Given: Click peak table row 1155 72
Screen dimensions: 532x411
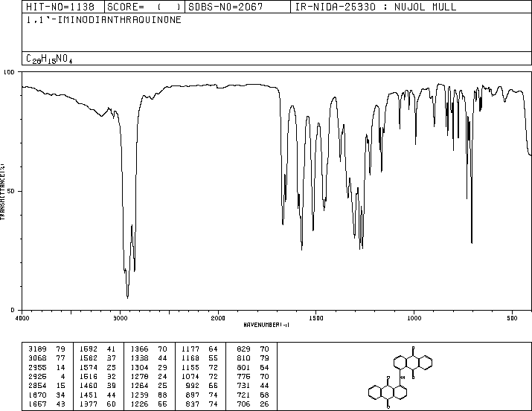Looking at the screenshot, I should tap(200, 367).
